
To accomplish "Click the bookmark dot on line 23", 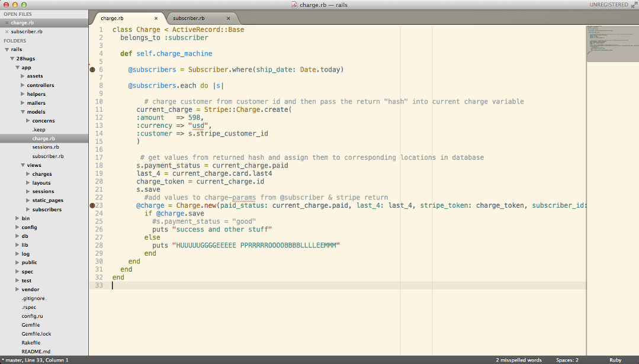I will [x=92, y=205].
